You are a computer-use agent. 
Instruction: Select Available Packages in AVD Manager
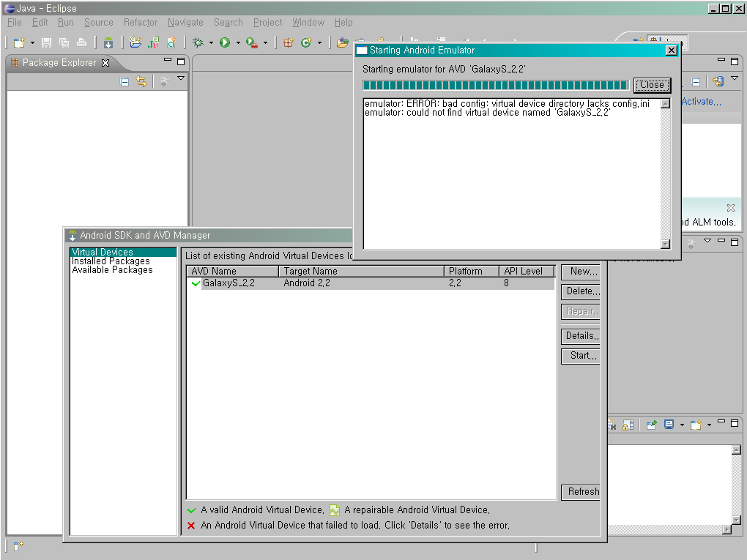pos(113,270)
